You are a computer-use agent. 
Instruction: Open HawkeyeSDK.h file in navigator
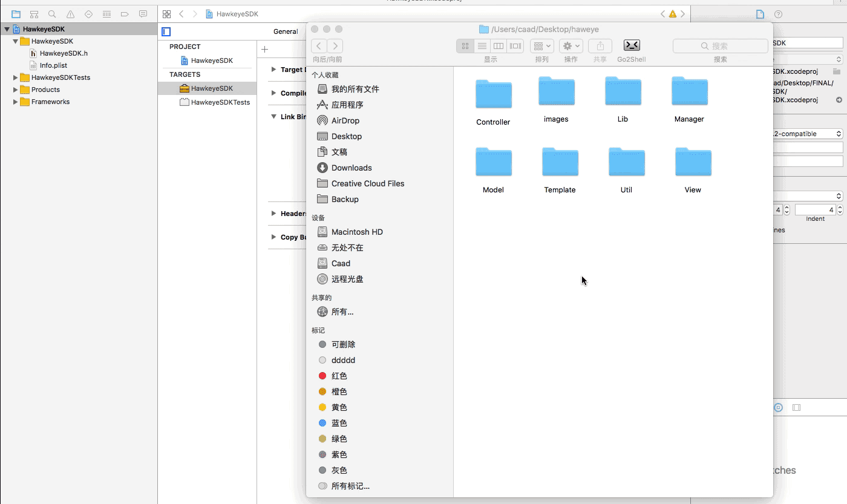tap(64, 53)
